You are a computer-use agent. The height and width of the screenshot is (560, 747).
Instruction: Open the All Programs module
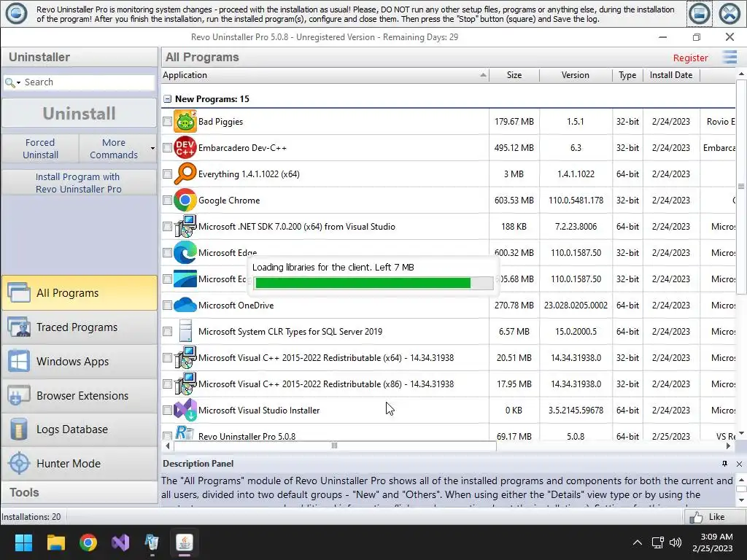tap(80, 293)
